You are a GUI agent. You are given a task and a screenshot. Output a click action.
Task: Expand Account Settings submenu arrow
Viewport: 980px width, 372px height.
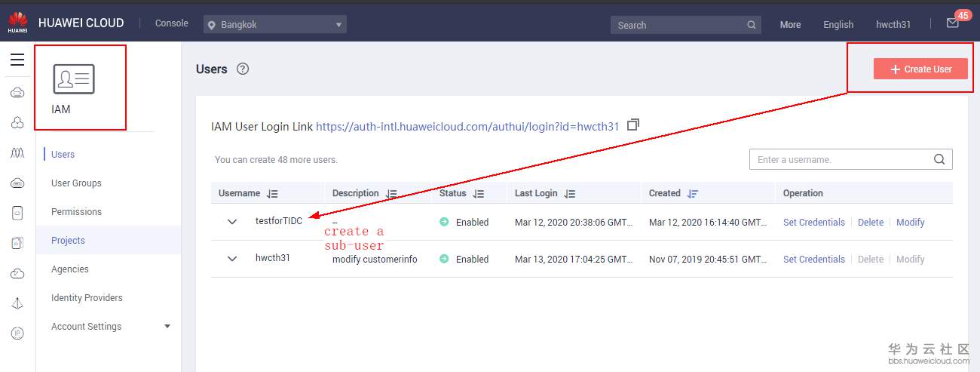[x=167, y=327]
